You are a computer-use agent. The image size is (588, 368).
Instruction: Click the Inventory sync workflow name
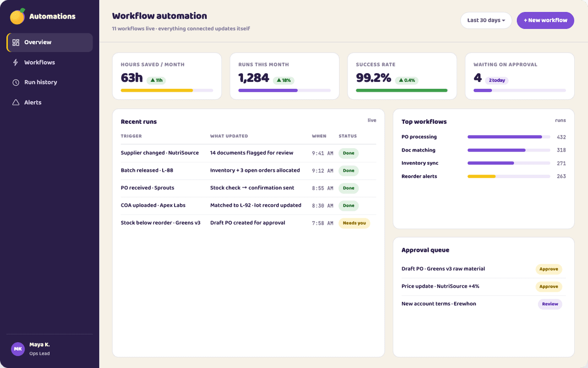(x=420, y=163)
